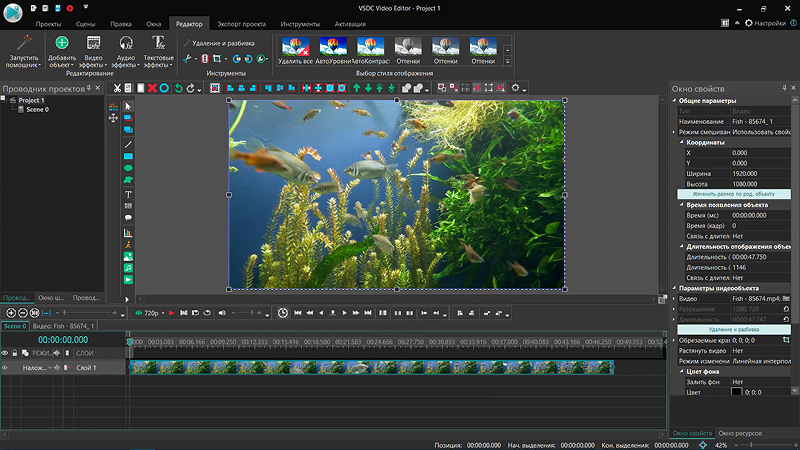Click Изменить размер по род. объекту button

click(x=734, y=194)
